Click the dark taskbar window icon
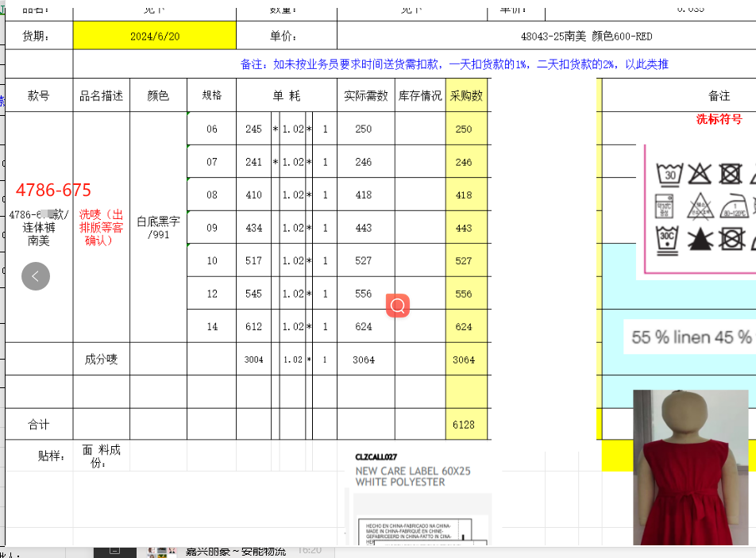Image resolution: width=756 pixels, height=558 pixels. pyautogui.click(x=114, y=551)
